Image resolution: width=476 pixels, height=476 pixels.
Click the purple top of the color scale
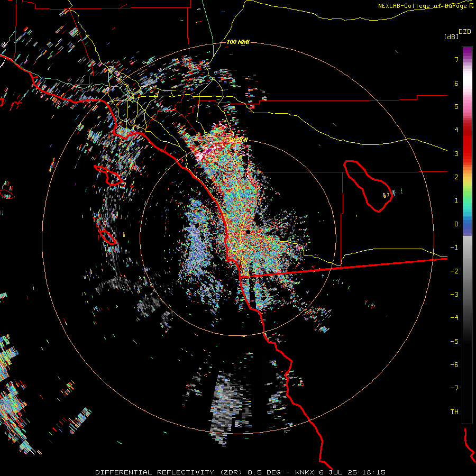pyautogui.click(x=467, y=51)
